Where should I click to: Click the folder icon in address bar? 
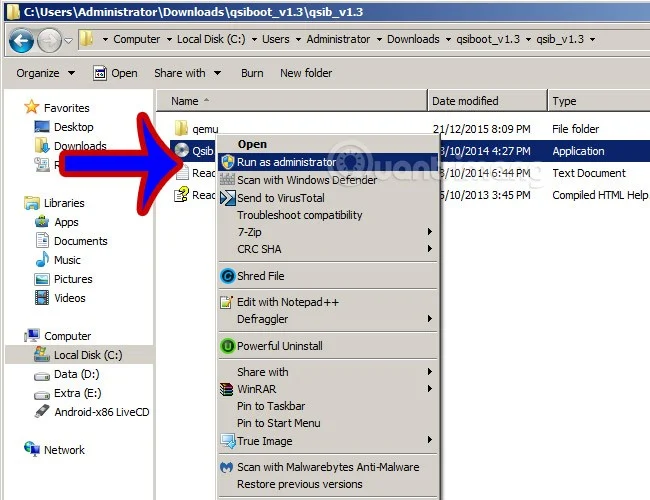tap(87, 39)
